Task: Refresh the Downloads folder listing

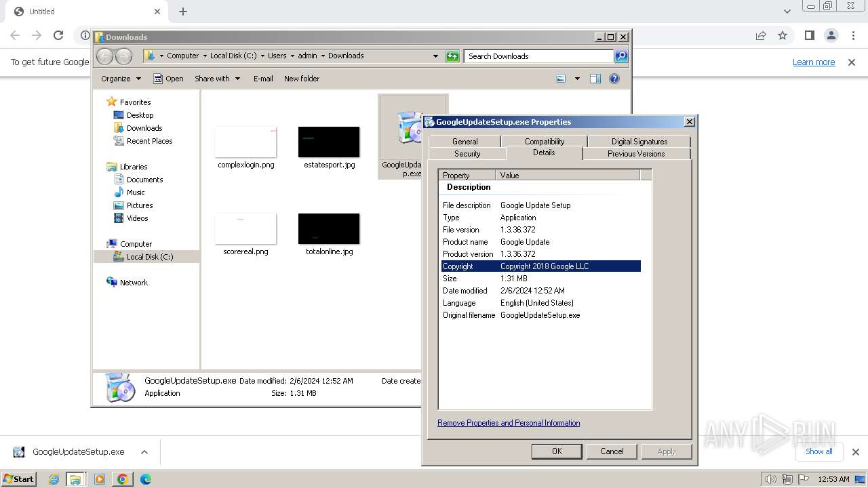Action: (x=452, y=56)
